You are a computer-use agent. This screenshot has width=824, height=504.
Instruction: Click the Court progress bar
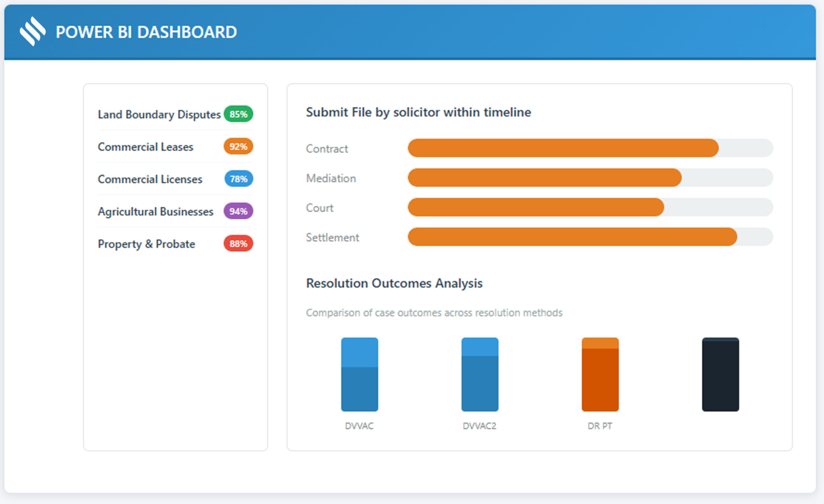coord(590,207)
